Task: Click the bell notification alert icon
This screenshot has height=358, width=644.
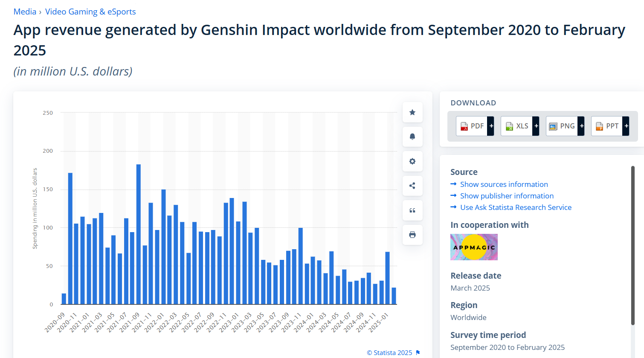Action: [412, 137]
